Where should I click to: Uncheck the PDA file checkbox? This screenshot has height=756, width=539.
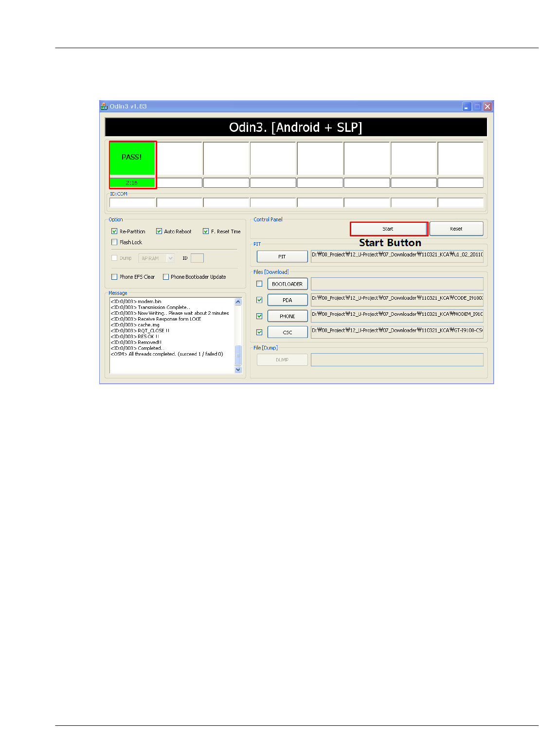coord(259,300)
